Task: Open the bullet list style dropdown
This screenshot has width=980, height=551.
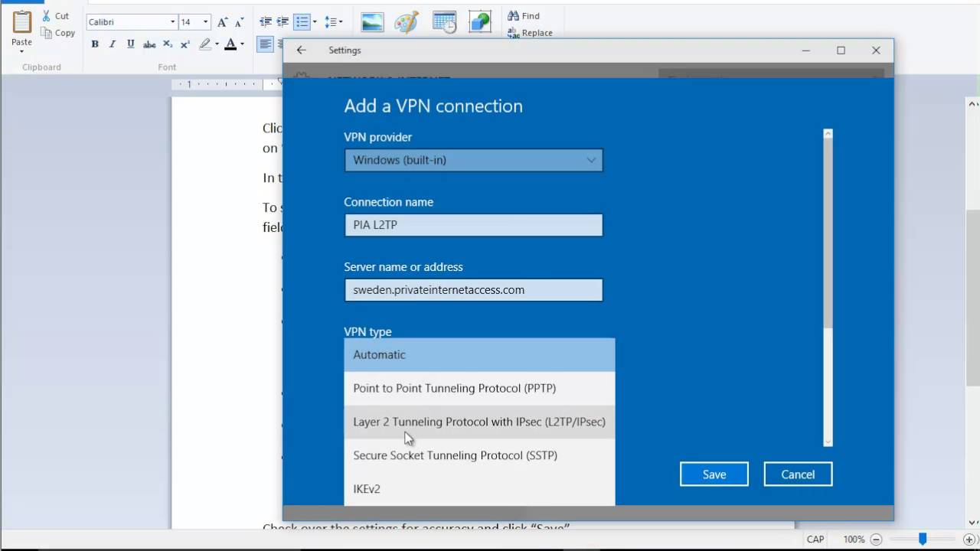Action: click(x=315, y=22)
